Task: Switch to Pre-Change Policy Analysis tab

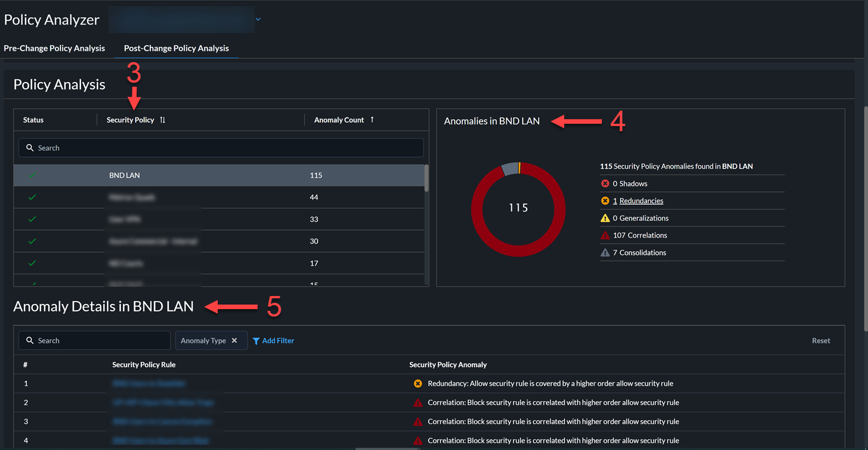Action: (54, 48)
